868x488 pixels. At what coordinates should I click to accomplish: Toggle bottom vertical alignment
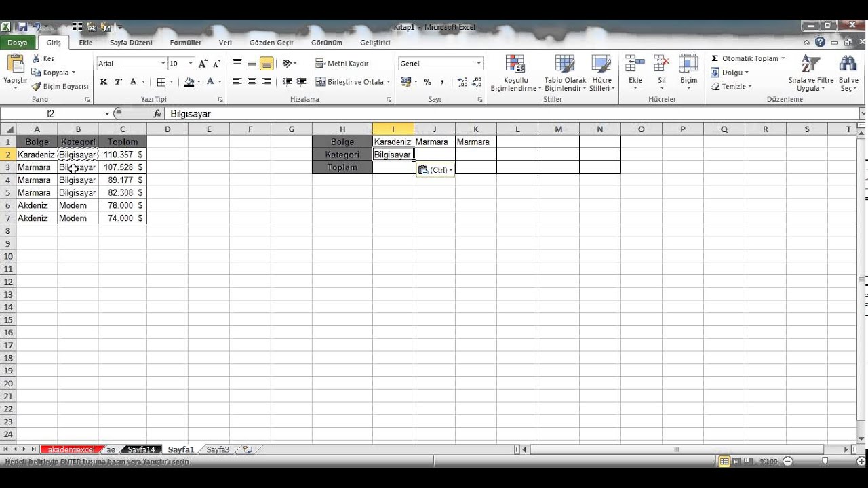267,64
